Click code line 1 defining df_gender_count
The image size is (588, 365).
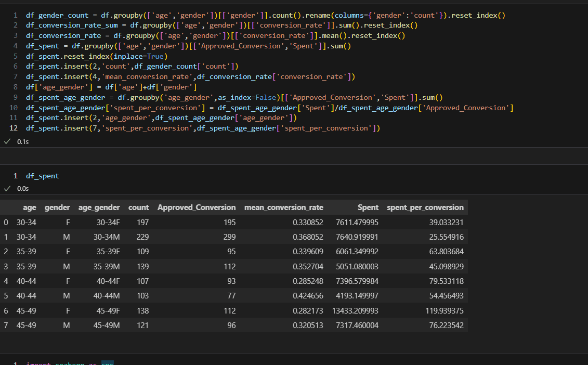tap(266, 16)
